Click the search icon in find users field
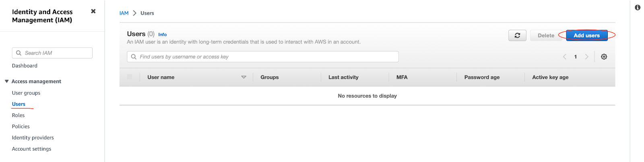The height and width of the screenshot is (162, 644). pyautogui.click(x=134, y=57)
